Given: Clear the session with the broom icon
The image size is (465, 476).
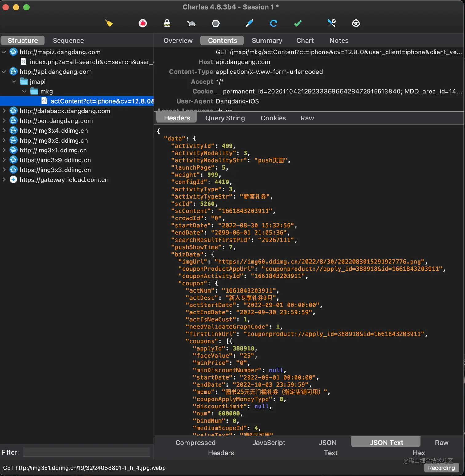Looking at the screenshot, I should (x=109, y=23).
